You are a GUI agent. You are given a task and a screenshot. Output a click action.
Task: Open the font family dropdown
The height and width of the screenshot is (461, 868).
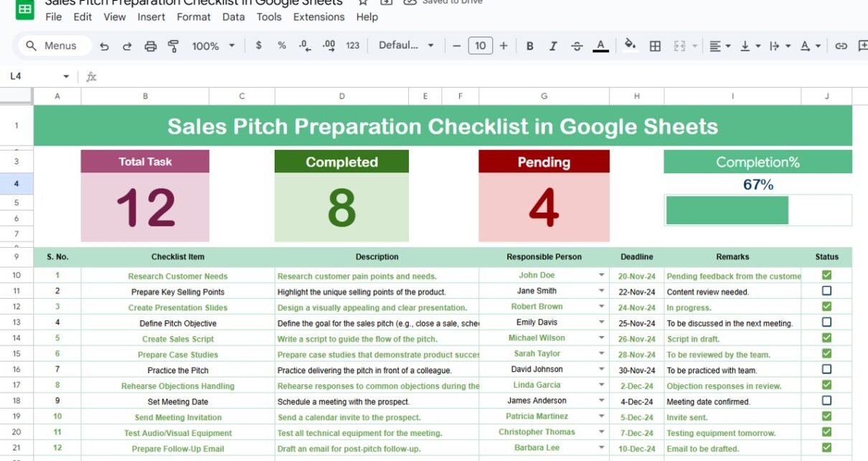[406, 45]
